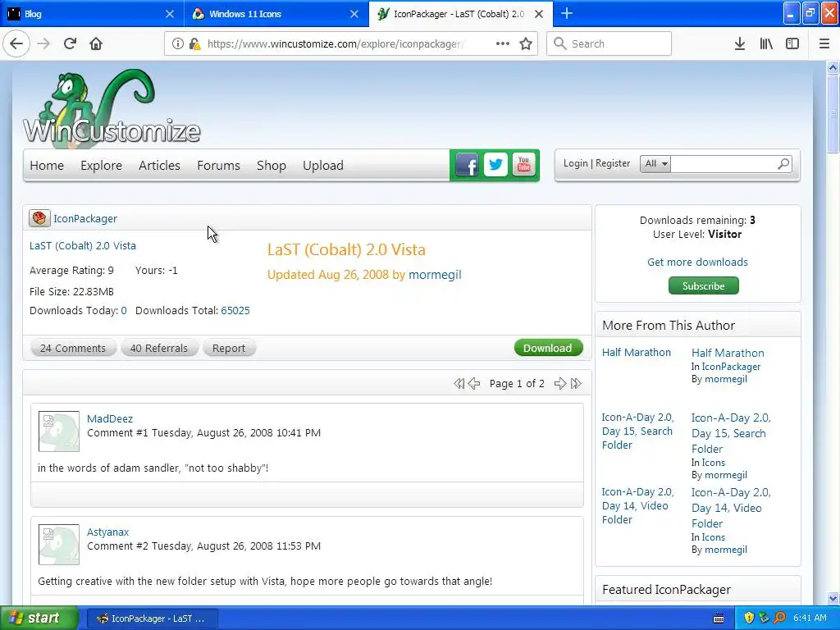Open the Firefox hamburger menu
Screen dimensions: 840x630
click(x=824, y=43)
